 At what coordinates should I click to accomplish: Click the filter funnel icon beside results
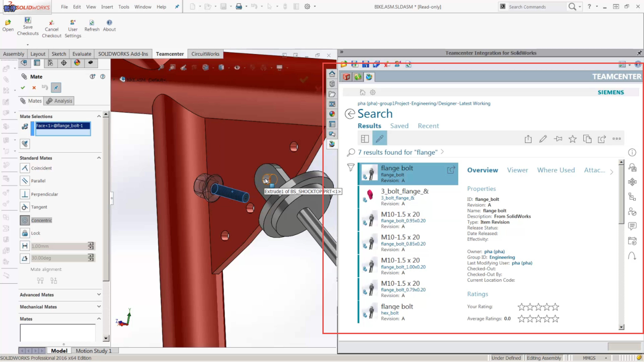pos(351,167)
